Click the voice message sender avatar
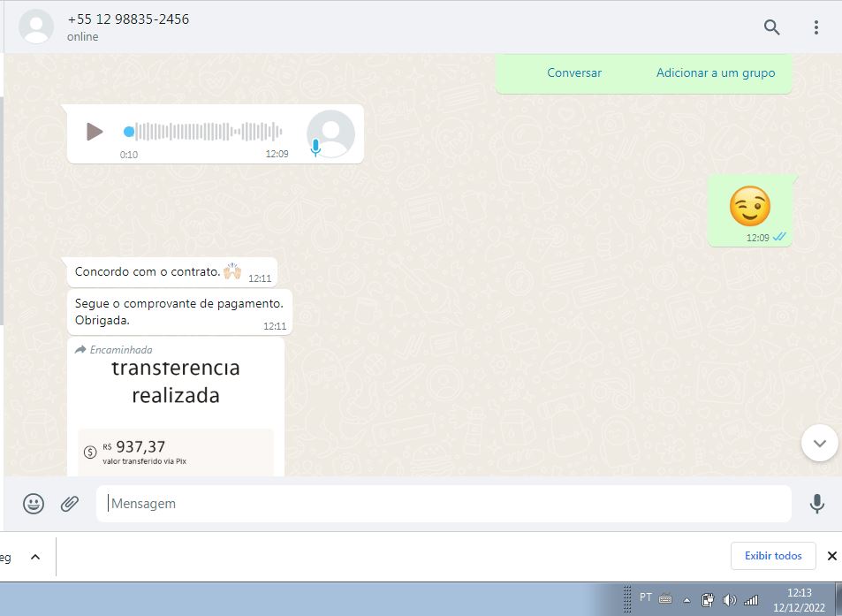 [x=330, y=133]
